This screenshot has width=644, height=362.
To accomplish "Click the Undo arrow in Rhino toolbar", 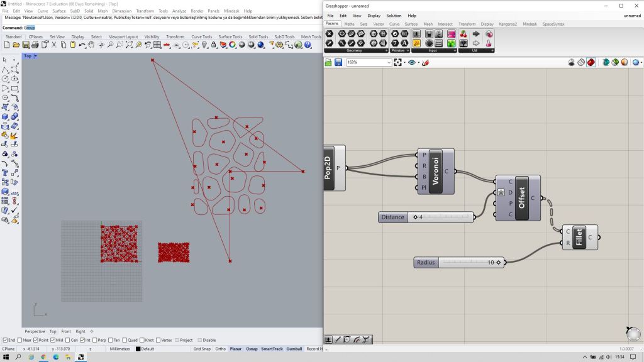I will (81, 45).
